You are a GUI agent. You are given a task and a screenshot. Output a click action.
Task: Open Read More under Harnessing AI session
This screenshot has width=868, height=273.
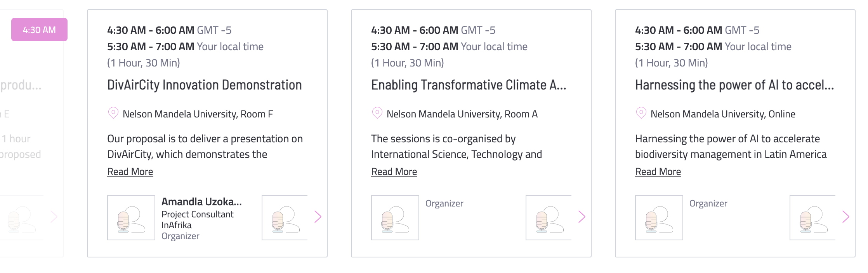(658, 171)
